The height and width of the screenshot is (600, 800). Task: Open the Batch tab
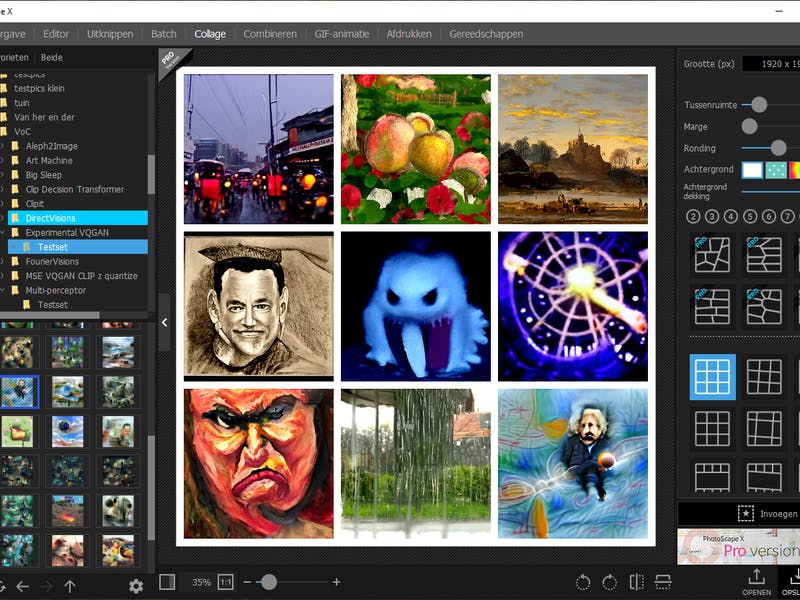164,34
